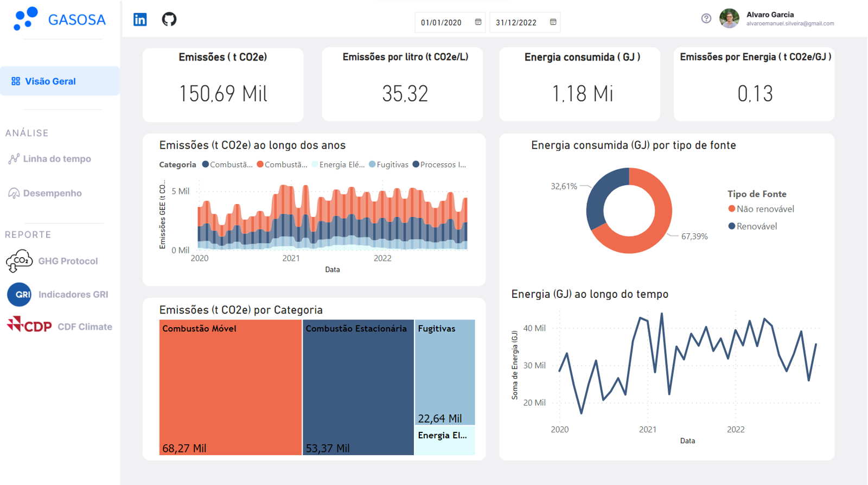Click the Visão Geral grid icon
Screen dimensions: 868x485
point(16,81)
